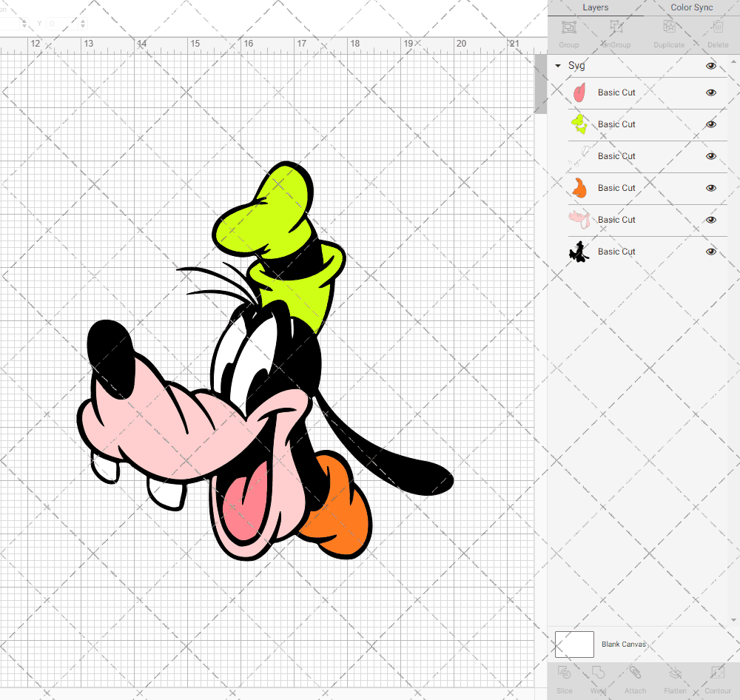Select the Flatten tool icon
The image size is (740, 700).
(676, 673)
